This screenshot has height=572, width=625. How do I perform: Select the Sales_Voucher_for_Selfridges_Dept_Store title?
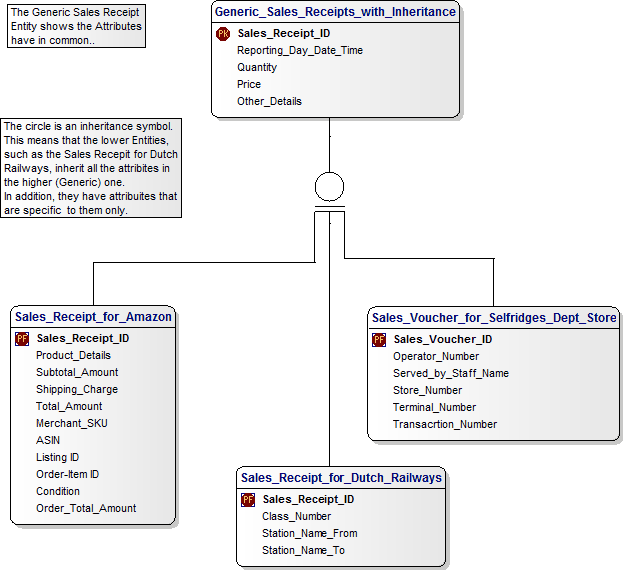pos(494,318)
